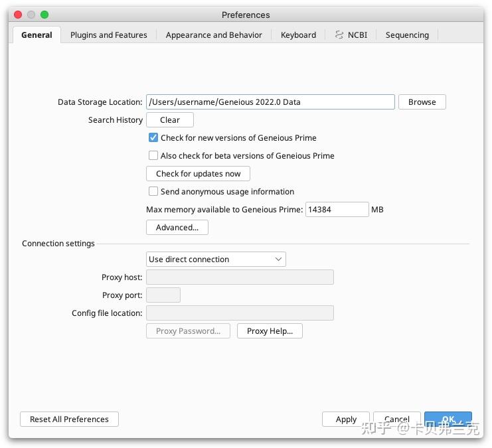
Task: Click Reset All Preferences
Action: coord(69,419)
